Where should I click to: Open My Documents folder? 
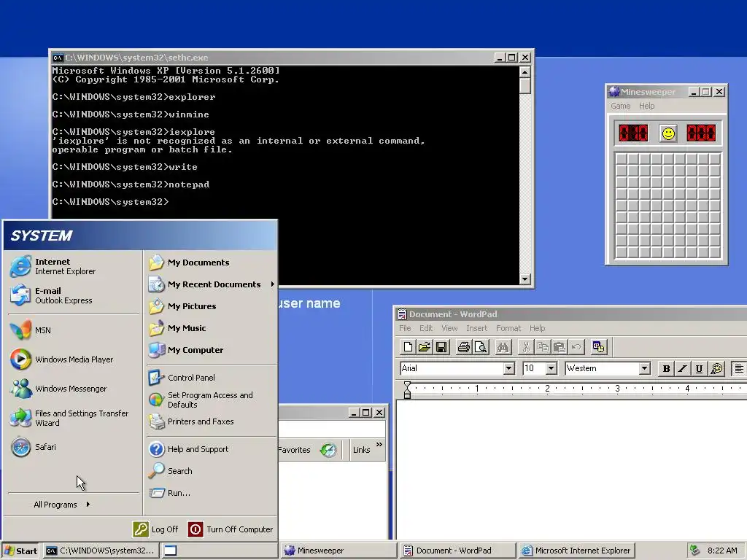tap(211, 262)
